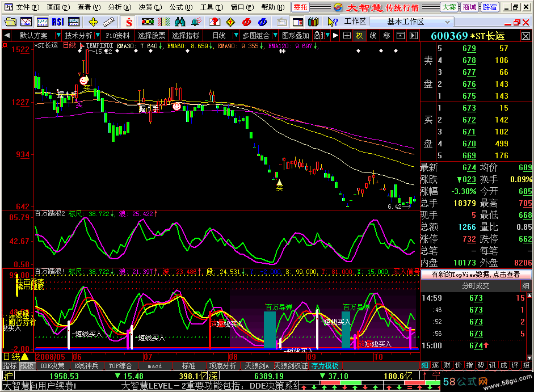Click the down arrow of trades list scrollbar
Viewport: 534px width, 392px height.
[x=529, y=357]
